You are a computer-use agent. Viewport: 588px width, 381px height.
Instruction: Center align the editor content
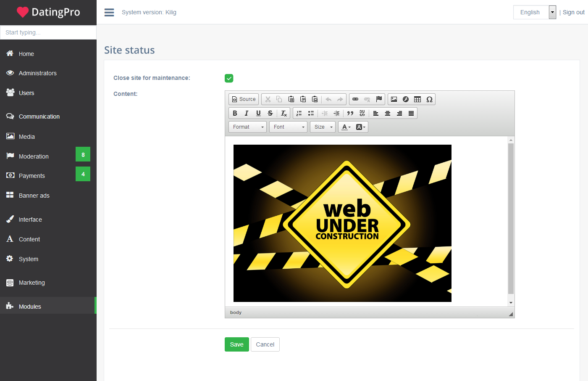click(388, 113)
